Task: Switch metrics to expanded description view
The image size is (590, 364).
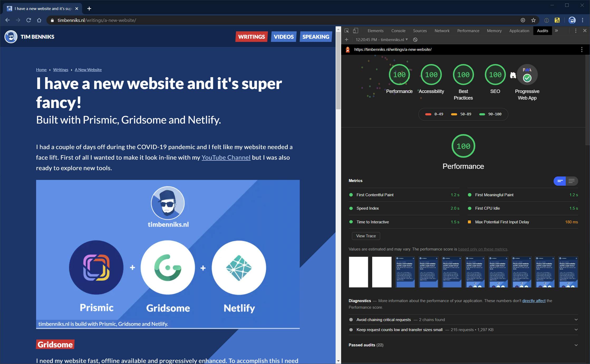Action: [572, 181]
